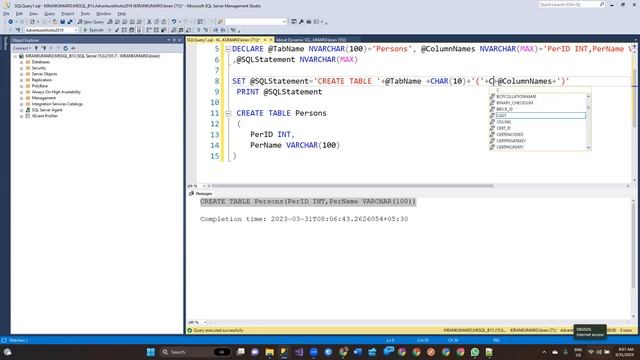Click the IntelliSense list scroll down arrow
Image resolution: width=640 pixels, height=360 pixels.
coord(588,147)
